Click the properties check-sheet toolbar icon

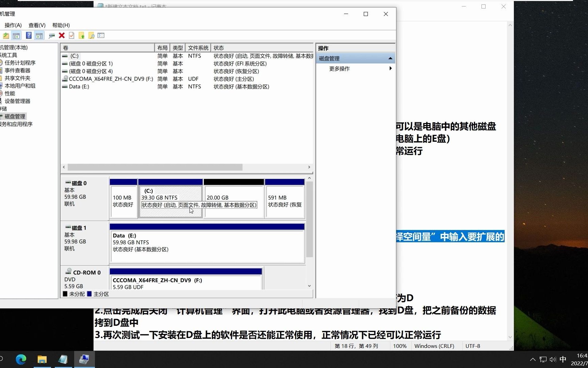tap(71, 35)
